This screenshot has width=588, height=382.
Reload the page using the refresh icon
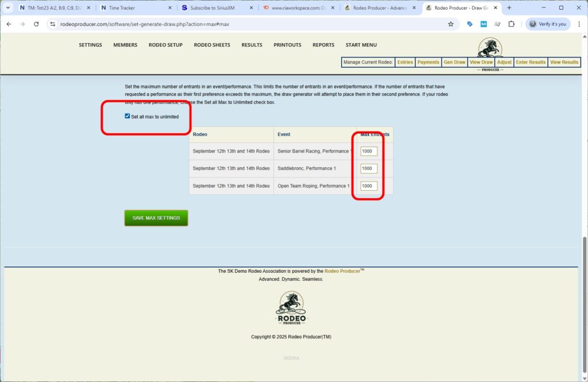[x=36, y=24]
